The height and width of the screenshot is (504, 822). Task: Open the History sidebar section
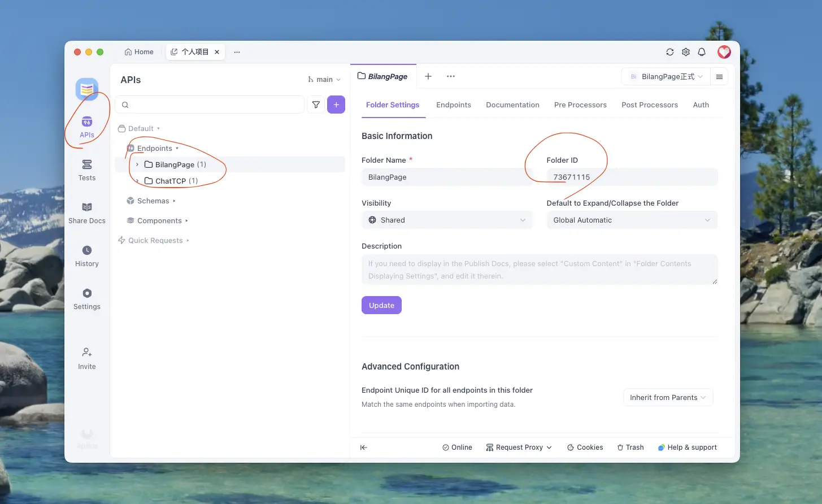(87, 256)
